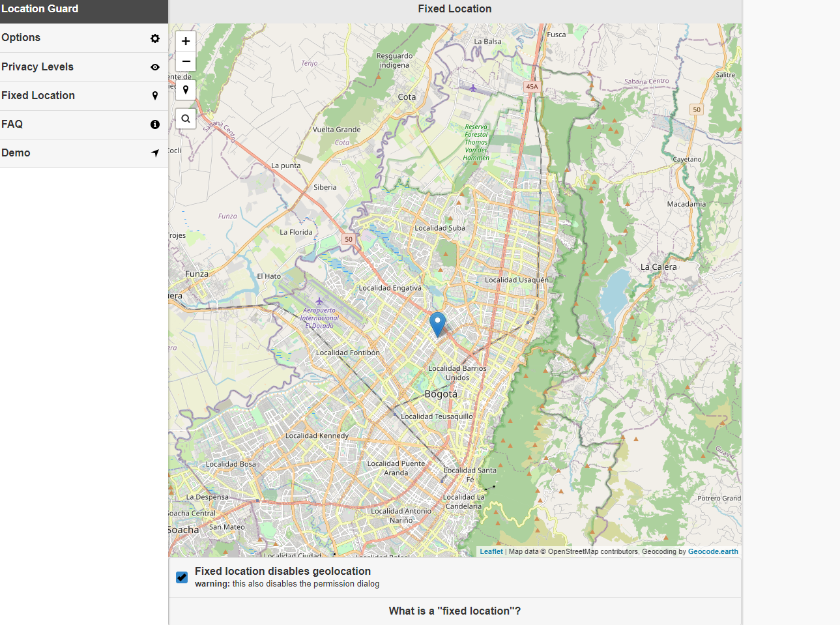Screen dimensions: 840x625
Task: Click the map's locate marker button
Action: 186,90
